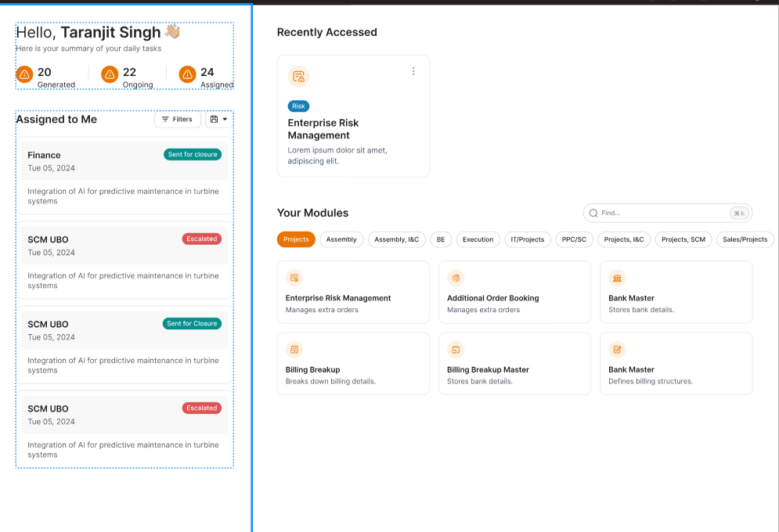Select the IT/Projects filter chip
The height and width of the screenshot is (532, 779).
527,239
